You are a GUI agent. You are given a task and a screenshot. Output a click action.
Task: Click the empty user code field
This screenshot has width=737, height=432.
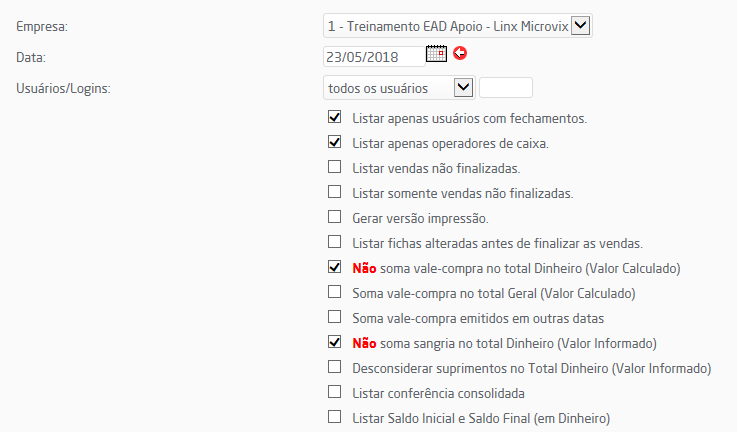[x=506, y=88]
